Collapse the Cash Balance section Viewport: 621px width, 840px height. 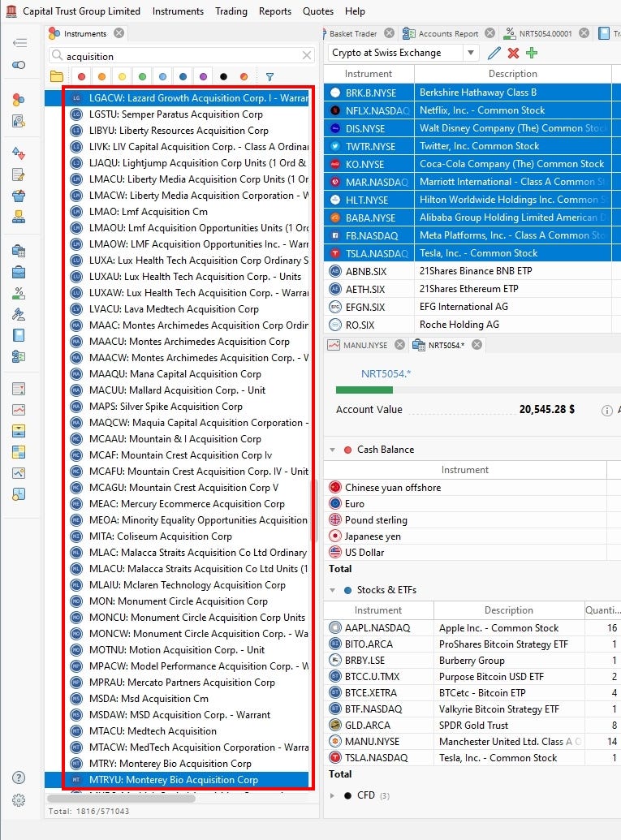332,450
